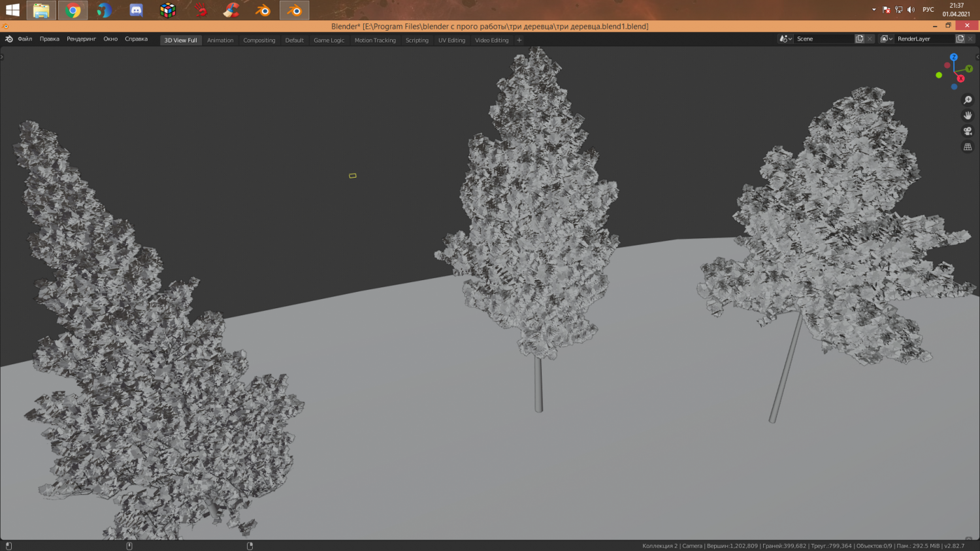Toggle the Z axis on navigation gizmo

point(955,57)
